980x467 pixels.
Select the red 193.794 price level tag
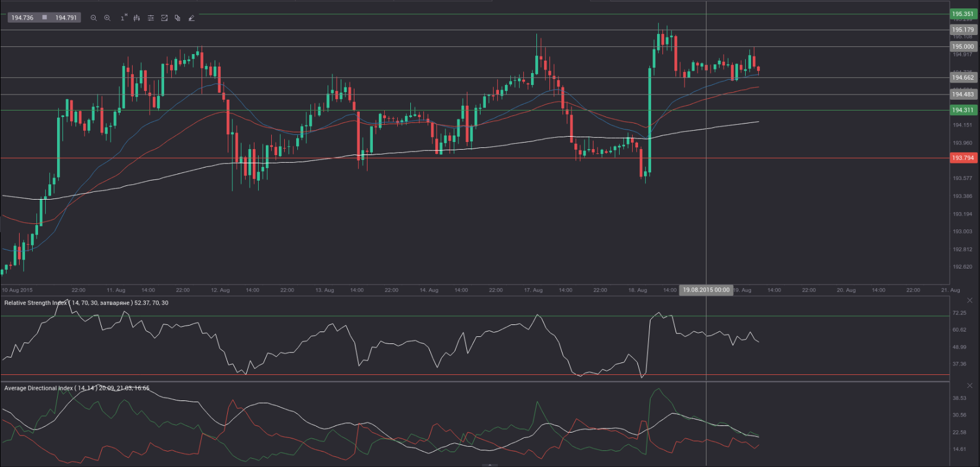point(963,158)
